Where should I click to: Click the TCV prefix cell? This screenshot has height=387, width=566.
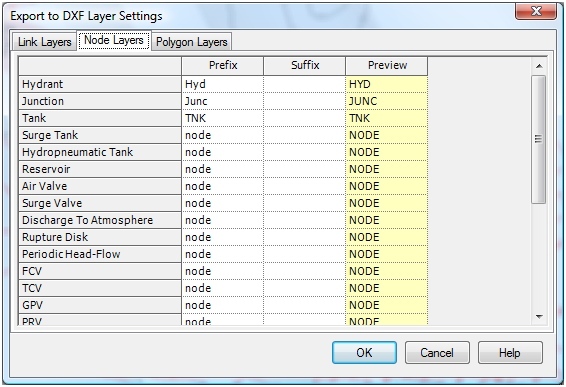[x=223, y=288]
